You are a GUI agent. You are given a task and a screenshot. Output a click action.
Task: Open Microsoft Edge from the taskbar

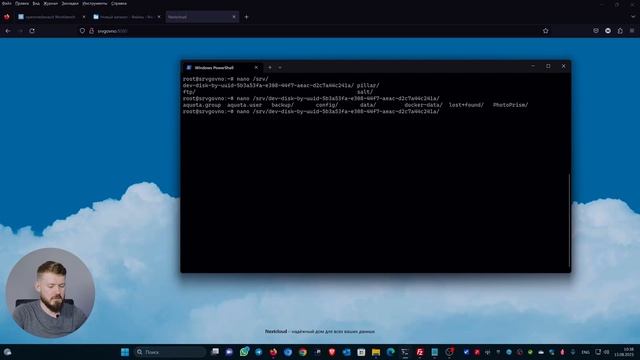pos(391,352)
